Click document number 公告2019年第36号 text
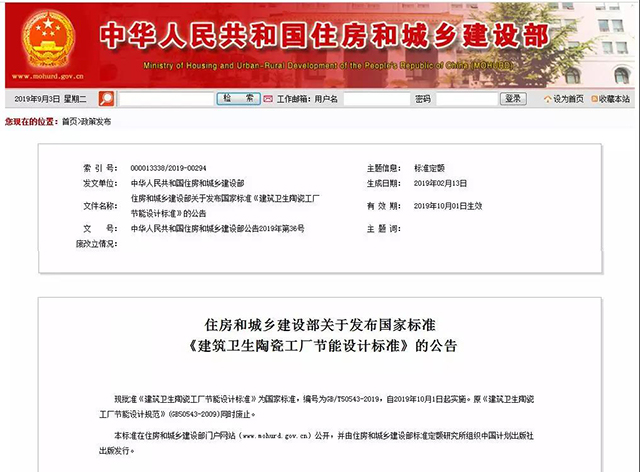 coord(274,228)
